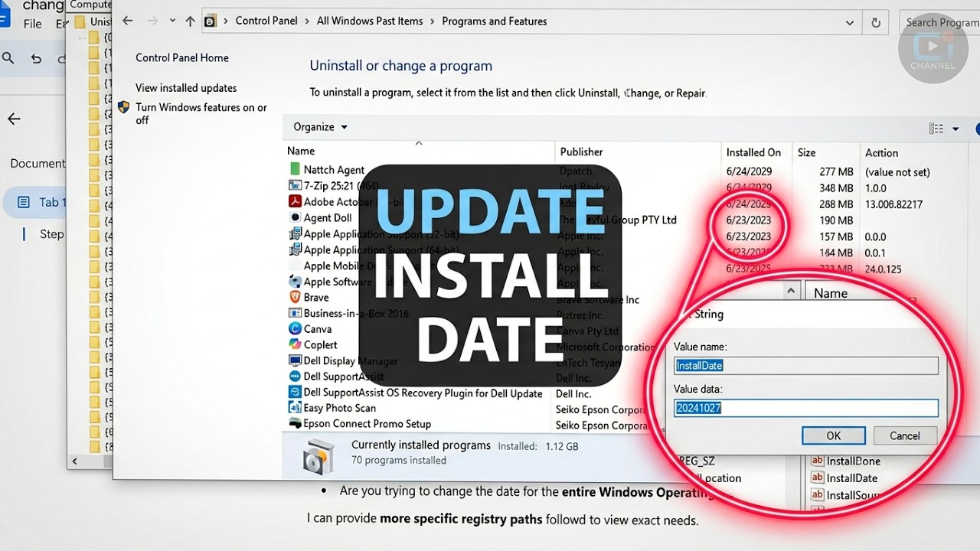Select the Epson Connect Promo Setup icon
The width and height of the screenshot is (980, 551).
click(295, 423)
